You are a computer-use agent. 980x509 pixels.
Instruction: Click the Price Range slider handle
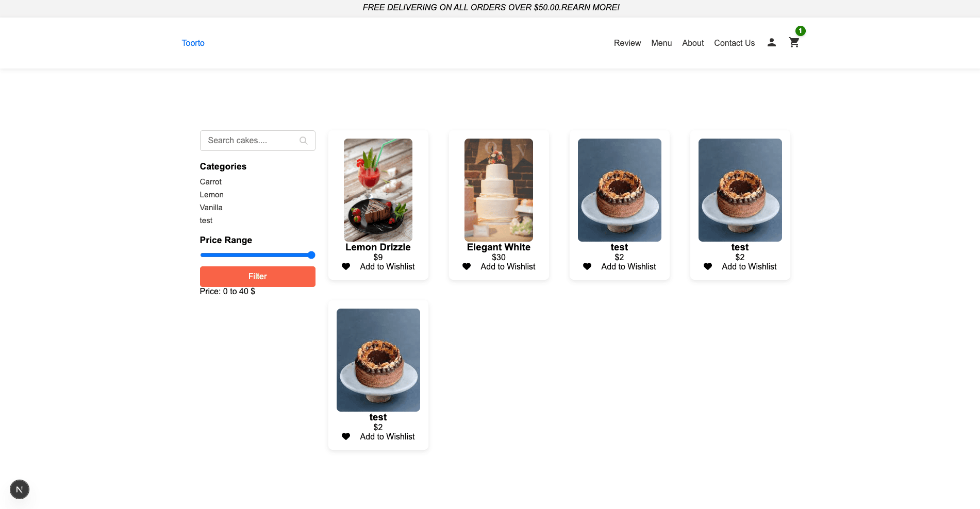click(311, 255)
